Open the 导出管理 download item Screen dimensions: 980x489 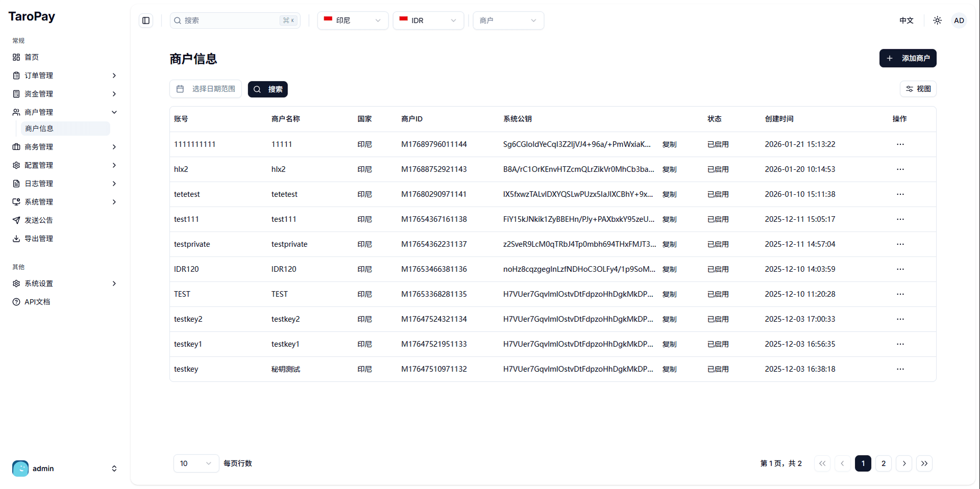[39, 239]
